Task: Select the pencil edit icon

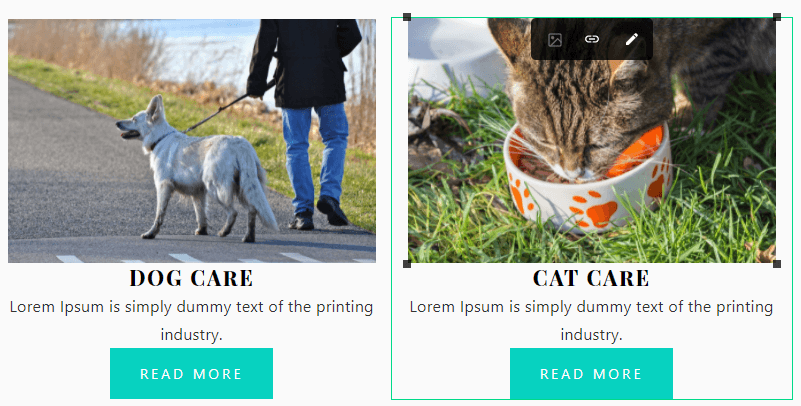Action: tap(632, 39)
